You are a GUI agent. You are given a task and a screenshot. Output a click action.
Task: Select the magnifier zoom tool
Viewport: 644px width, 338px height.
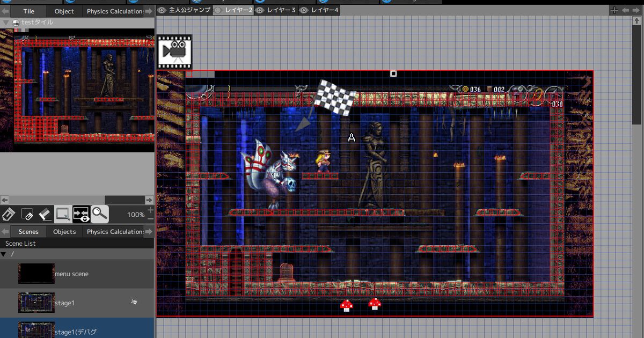click(x=99, y=215)
